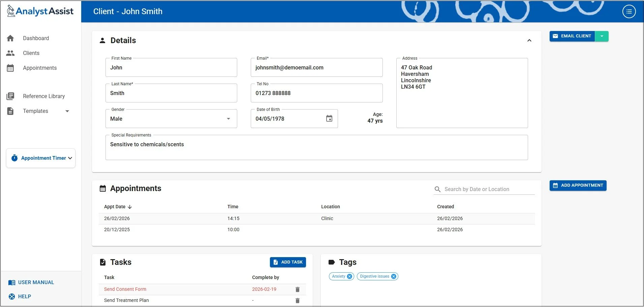Viewport: 644px width, 307px height.
Task: Click the Date of Birth field
Action: [x=294, y=119]
